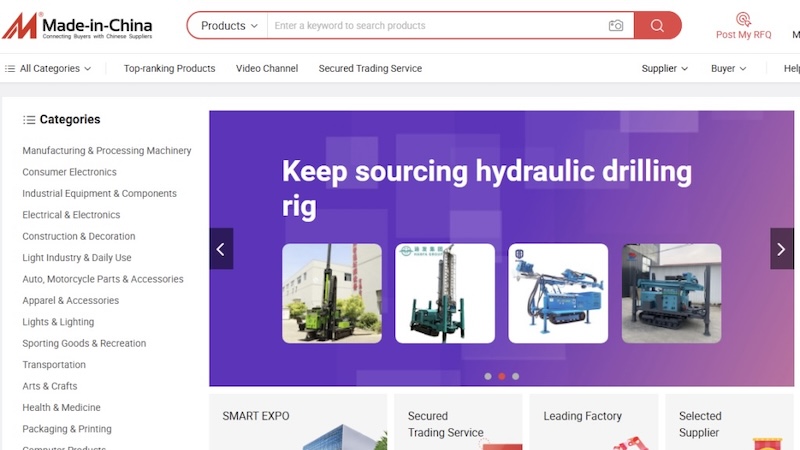Click the Post My RFQ target icon
The height and width of the screenshot is (450, 800).
[x=743, y=19]
